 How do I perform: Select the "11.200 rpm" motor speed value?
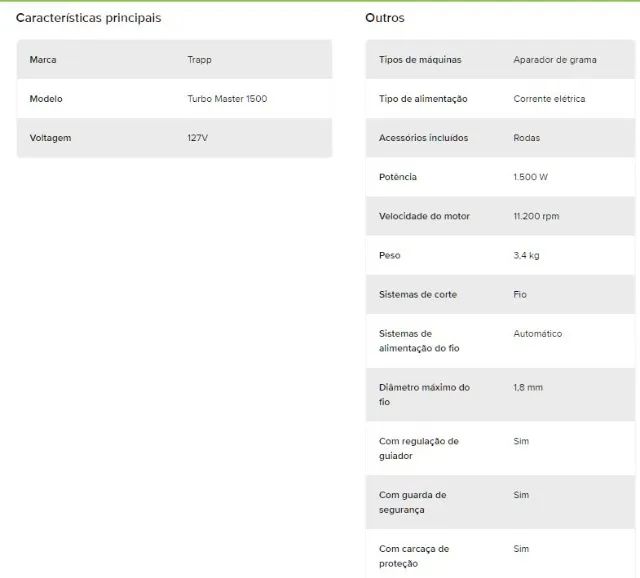535,216
